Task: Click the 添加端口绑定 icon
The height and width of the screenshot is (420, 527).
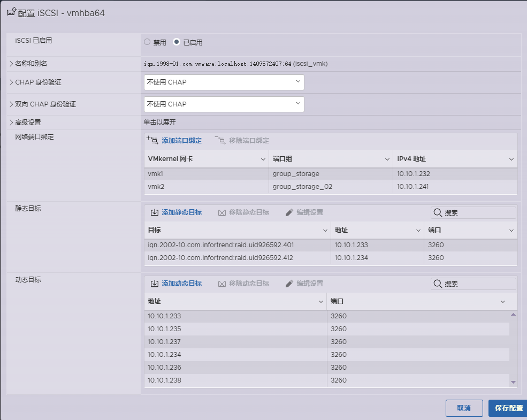Action: (151, 140)
